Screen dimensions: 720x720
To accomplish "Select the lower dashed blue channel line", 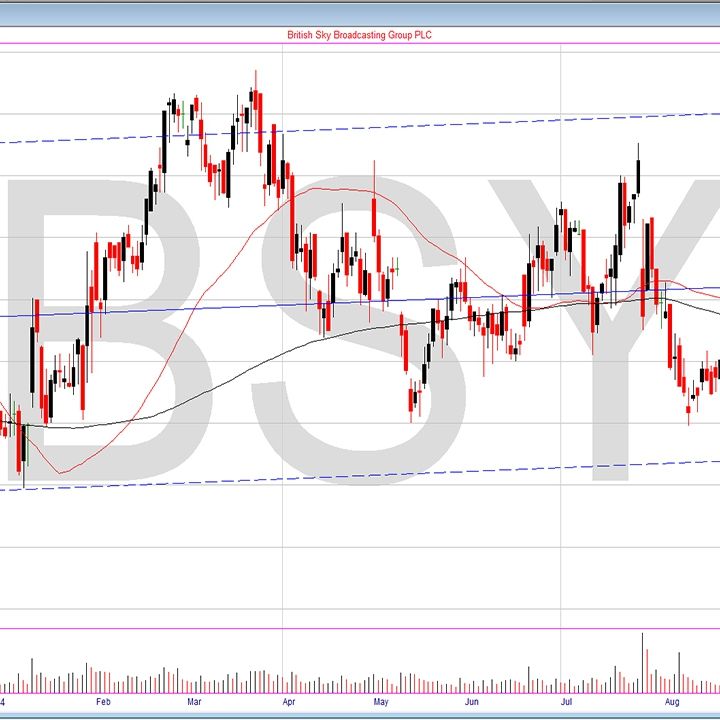I will [400, 475].
